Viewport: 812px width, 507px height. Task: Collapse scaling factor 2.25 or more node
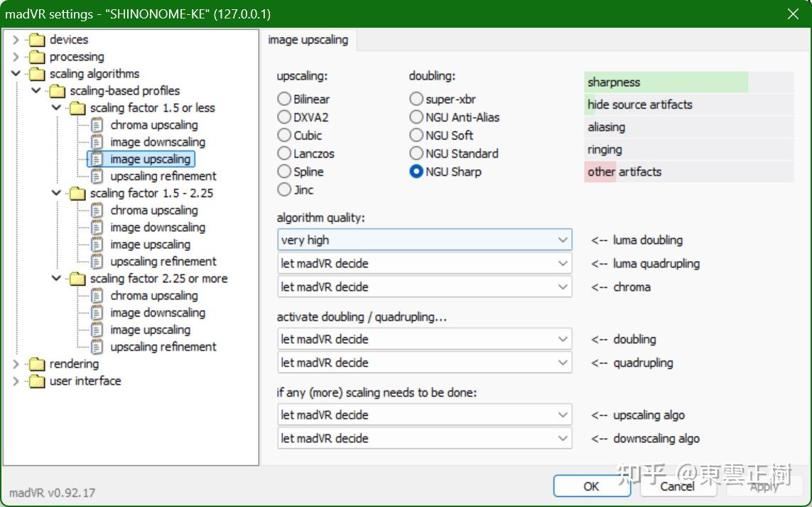[56, 278]
